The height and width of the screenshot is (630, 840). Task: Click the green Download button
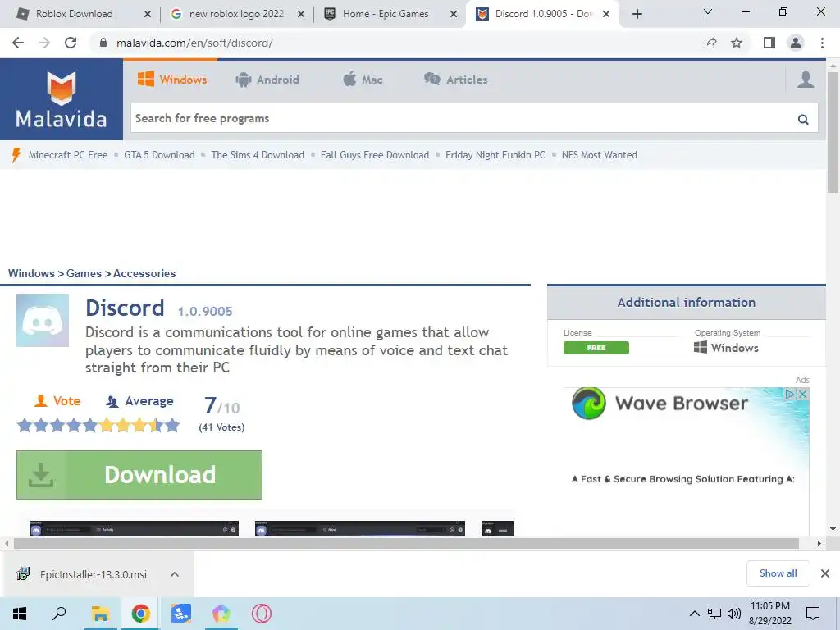pos(139,475)
